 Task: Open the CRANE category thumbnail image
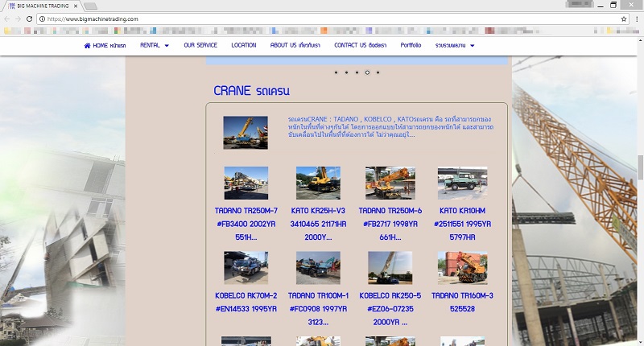246,133
